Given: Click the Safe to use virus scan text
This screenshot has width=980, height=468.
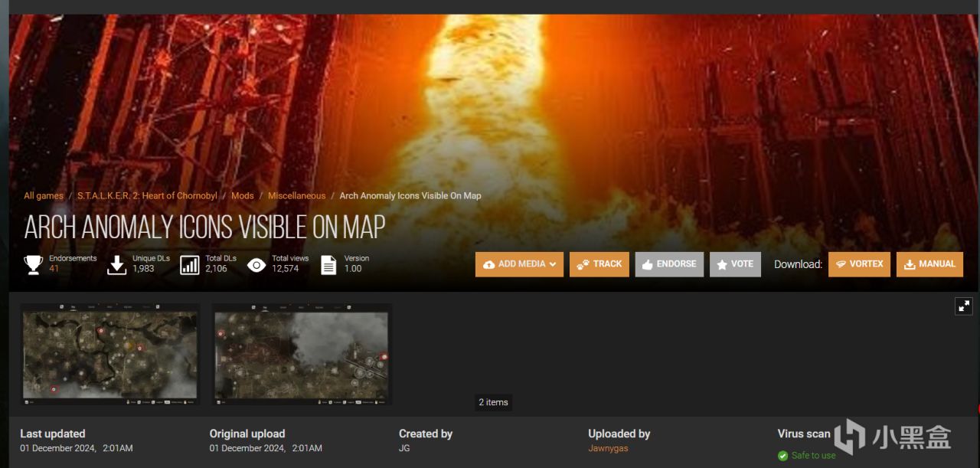Looking at the screenshot, I should (813, 456).
